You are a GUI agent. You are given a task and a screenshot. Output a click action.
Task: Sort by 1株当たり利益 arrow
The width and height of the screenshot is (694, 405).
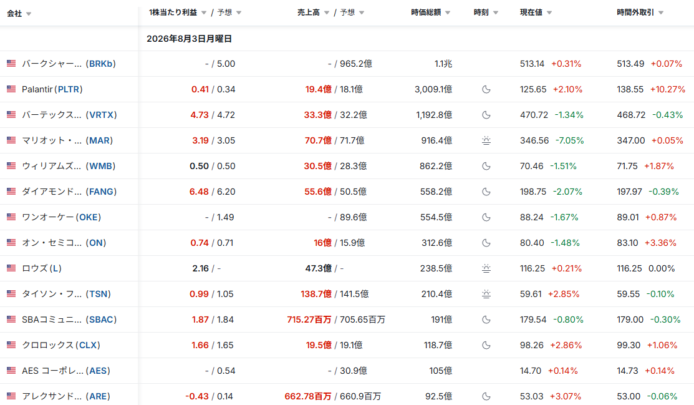[204, 12]
